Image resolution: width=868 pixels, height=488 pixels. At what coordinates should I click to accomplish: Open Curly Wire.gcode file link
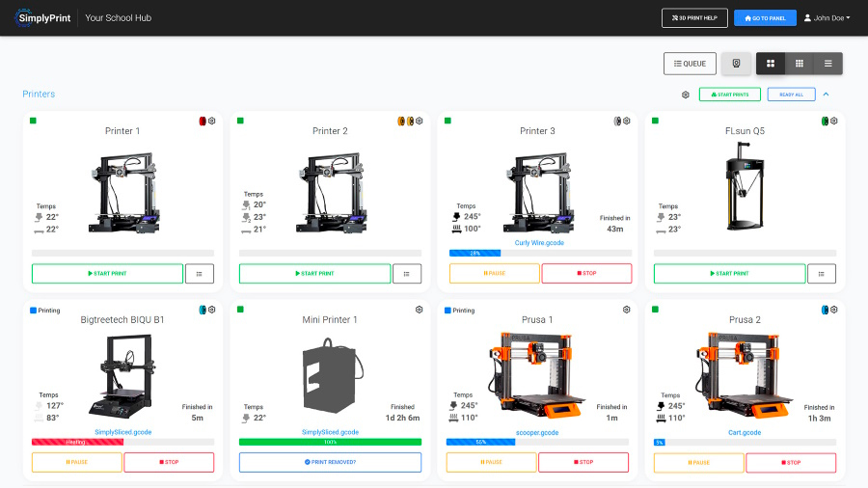pos(539,243)
